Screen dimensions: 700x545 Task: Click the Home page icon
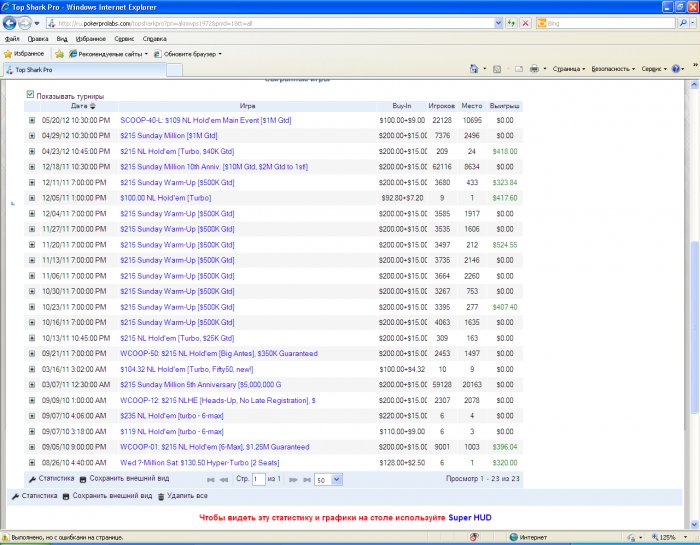coord(474,69)
